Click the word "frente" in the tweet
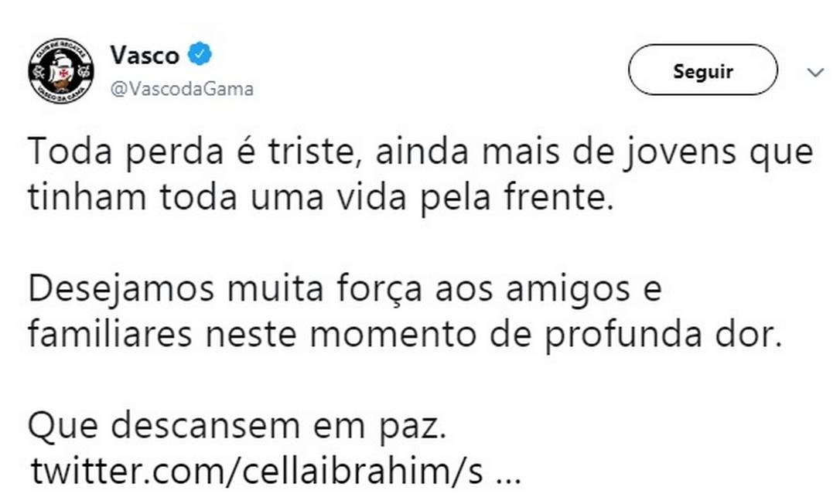 click(x=562, y=198)
